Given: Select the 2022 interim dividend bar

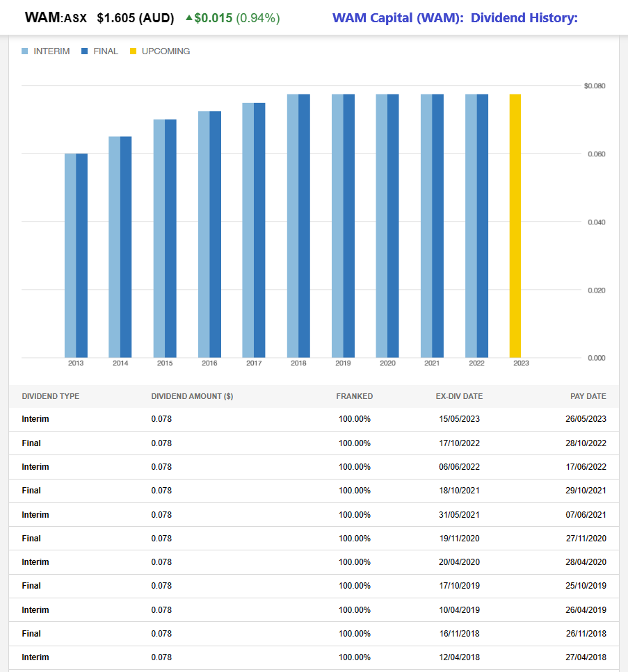Looking at the screenshot, I should 471,226.
